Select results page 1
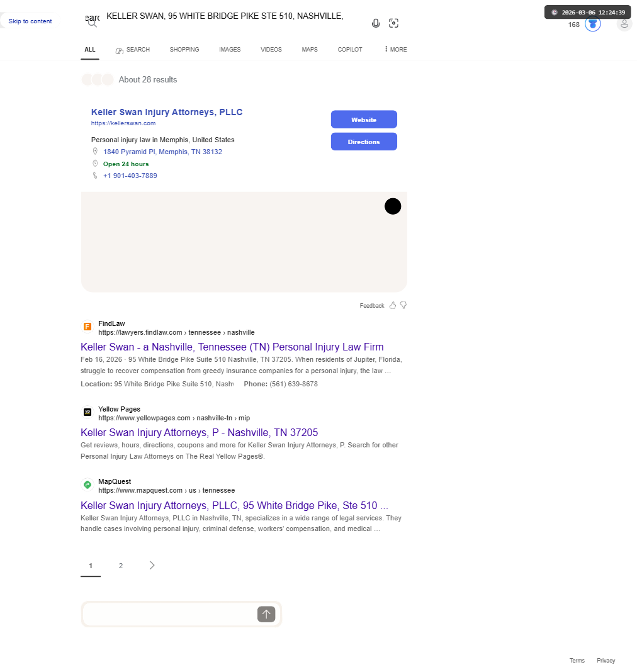Image resolution: width=637 pixels, height=672 pixels. (91, 566)
